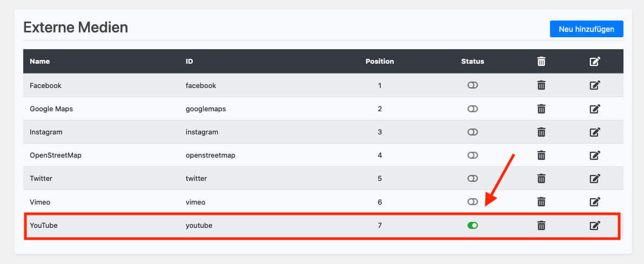The height and width of the screenshot is (264, 644).
Task: Delete the Facebook entry via trash icon
Action: click(541, 85)
